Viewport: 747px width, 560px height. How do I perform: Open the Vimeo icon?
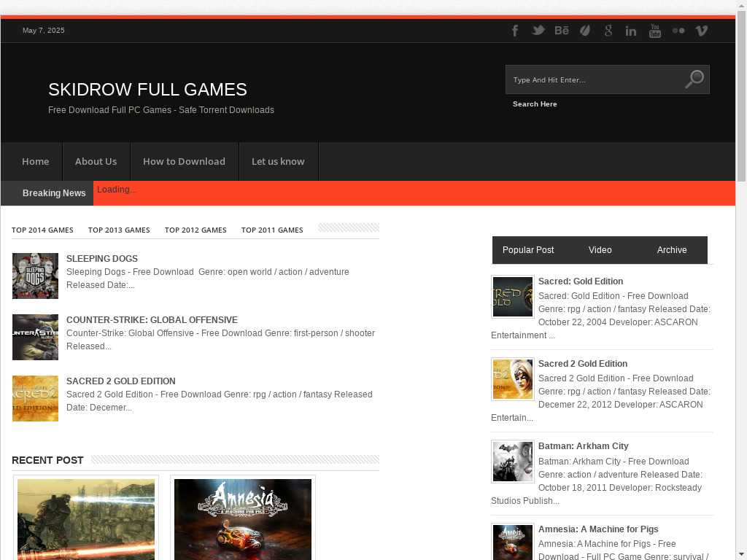(701, 31)
